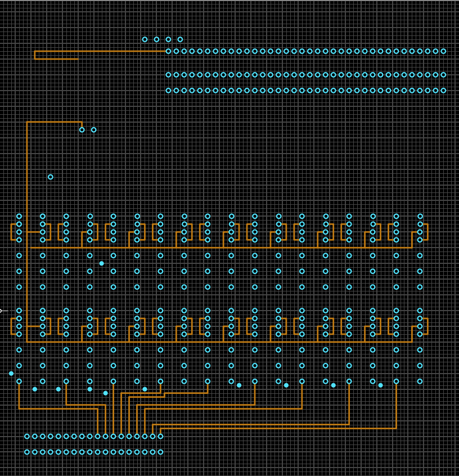Image resolution: width=459 pixels, height=476 pixels.
Task: Click the right pad of the two-pad pair
Action: point(94,130)
